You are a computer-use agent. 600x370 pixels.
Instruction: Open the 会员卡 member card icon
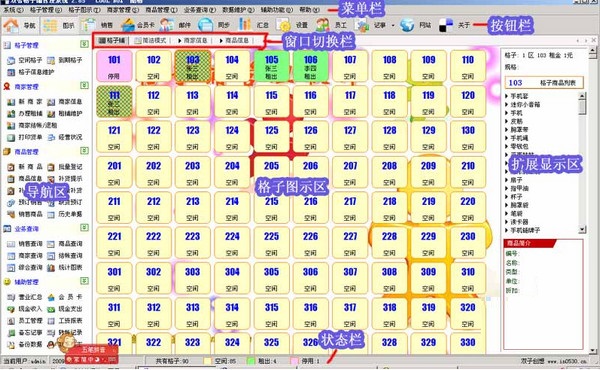(x=128, y=25)
